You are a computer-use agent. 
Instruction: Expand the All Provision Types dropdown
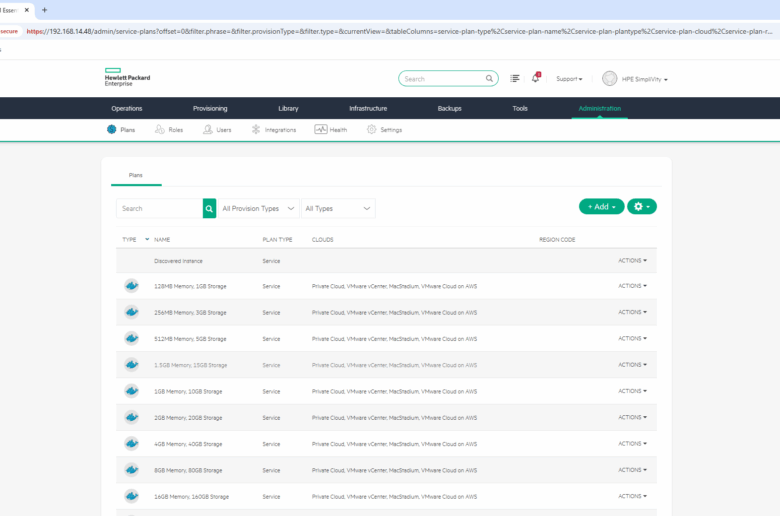(x=258, y=208)
